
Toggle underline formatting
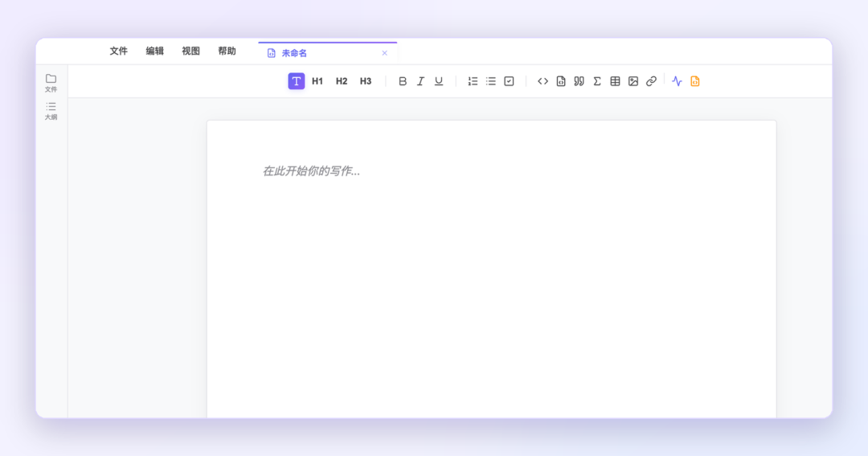coord(439,81)
